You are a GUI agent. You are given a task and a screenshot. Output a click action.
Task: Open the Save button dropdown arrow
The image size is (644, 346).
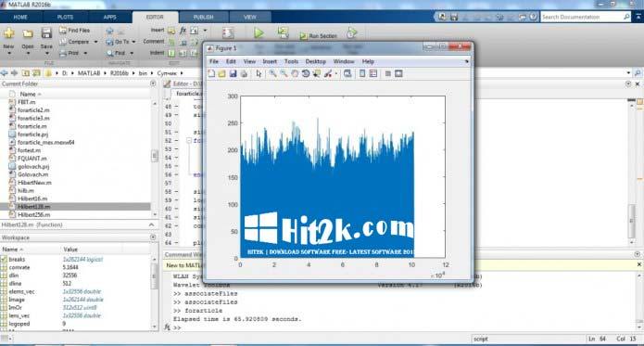[46, 53]
